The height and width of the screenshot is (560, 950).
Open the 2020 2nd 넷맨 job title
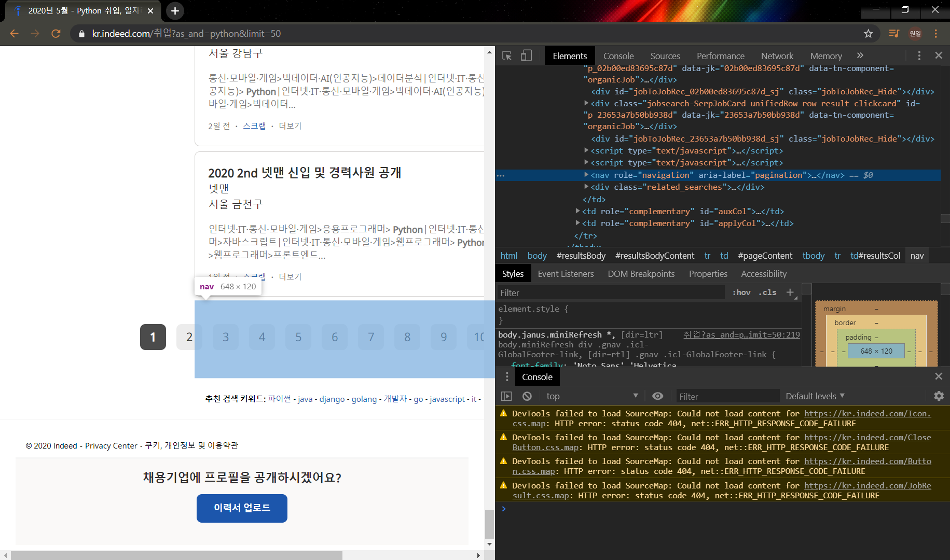pos(305,173)
